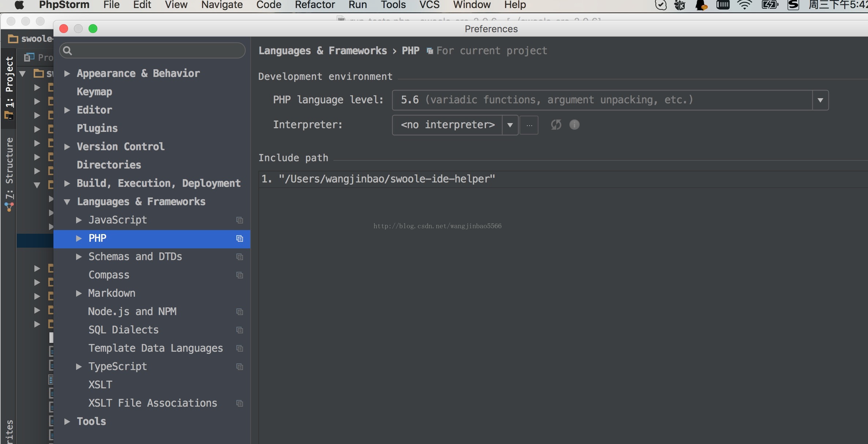Open the File menu
The height and width of the screenshot is (444, 868).
[x=111, y=5]
